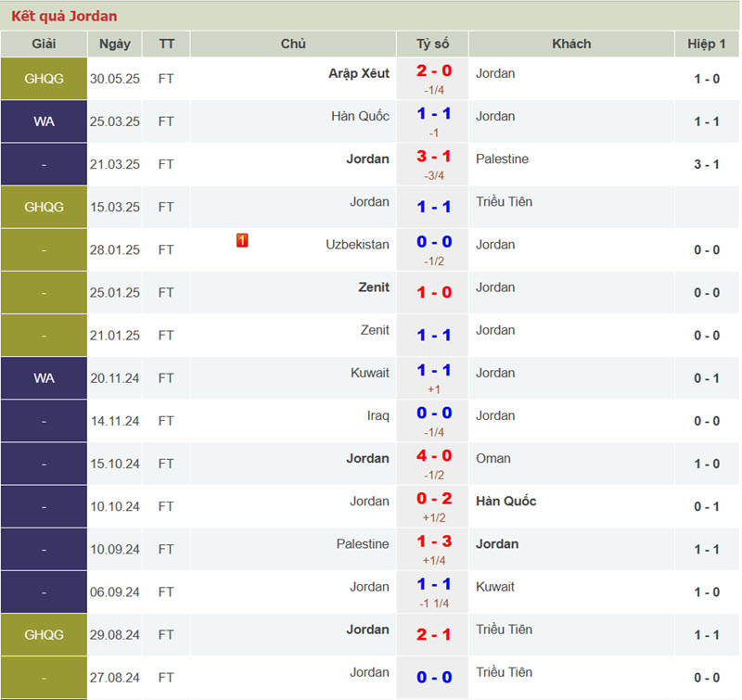
Task: Open the WA league on the 20.11.24 row
Action: 44,378
